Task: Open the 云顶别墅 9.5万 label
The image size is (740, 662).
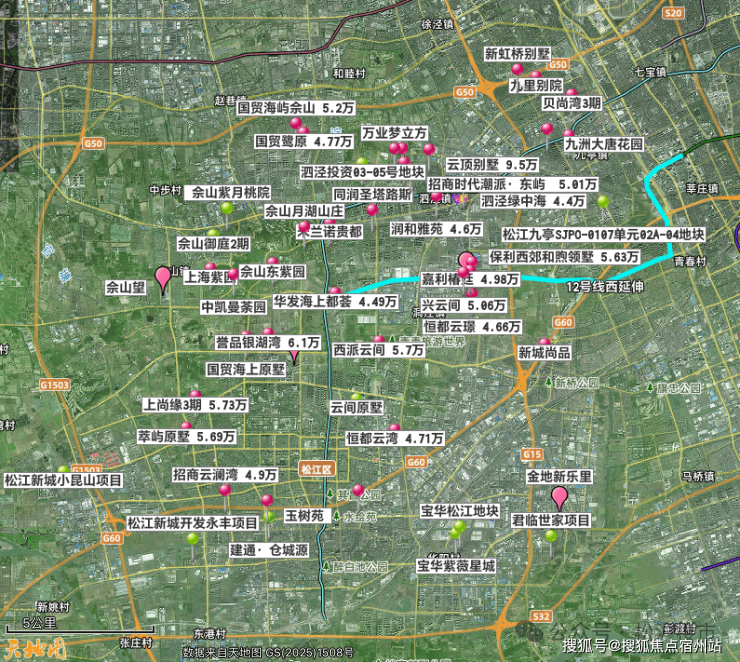Action: tap(492, 165)
